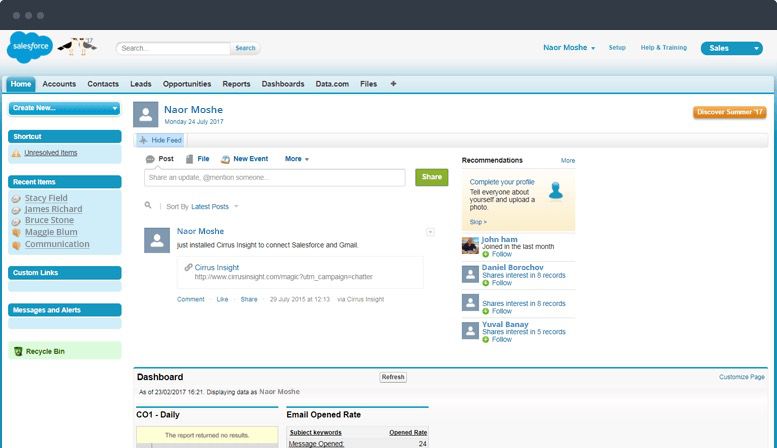Open the Contacts tab
This screenshot has height=448, width=777.
pos(103,84)
